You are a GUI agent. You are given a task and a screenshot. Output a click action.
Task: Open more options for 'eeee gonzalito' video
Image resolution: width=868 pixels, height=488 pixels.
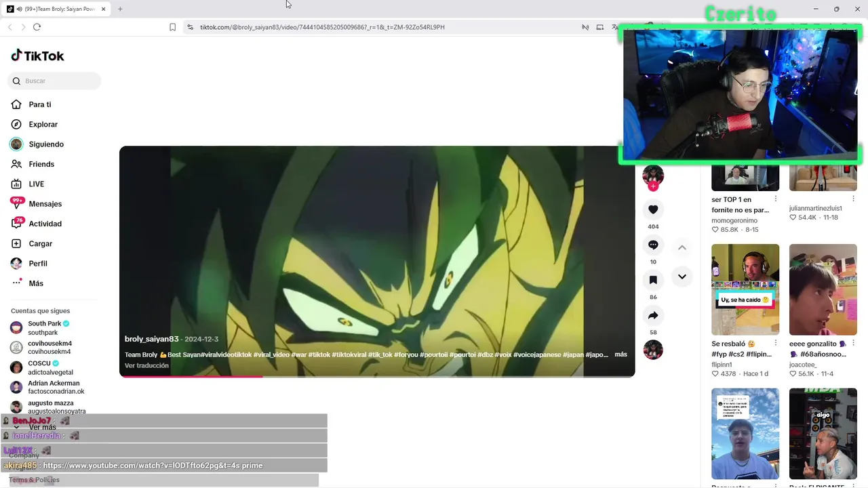854,344
